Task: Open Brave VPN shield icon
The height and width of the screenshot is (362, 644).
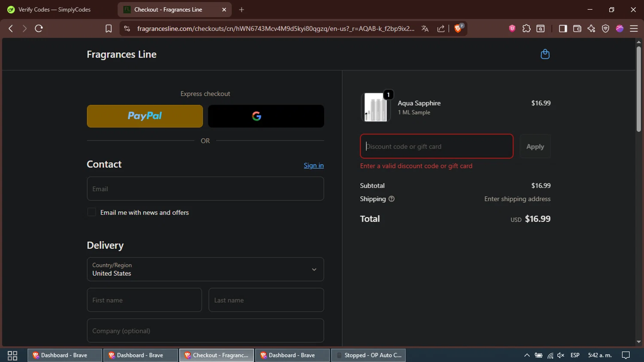Action: coord(605,28)
